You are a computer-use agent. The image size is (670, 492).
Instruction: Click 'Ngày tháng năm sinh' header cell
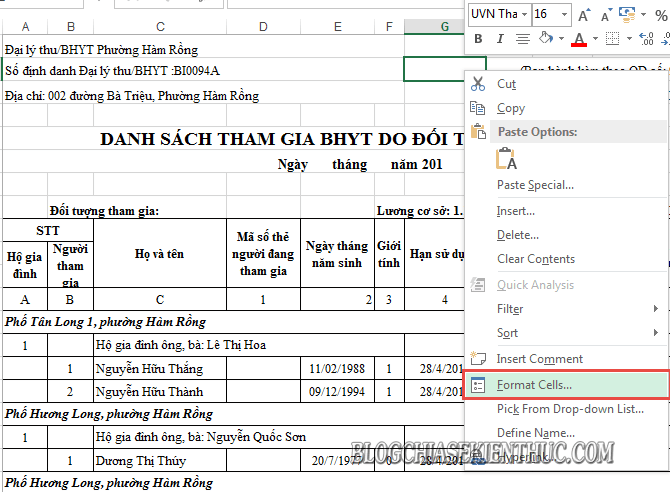click(x=338, y=253)
